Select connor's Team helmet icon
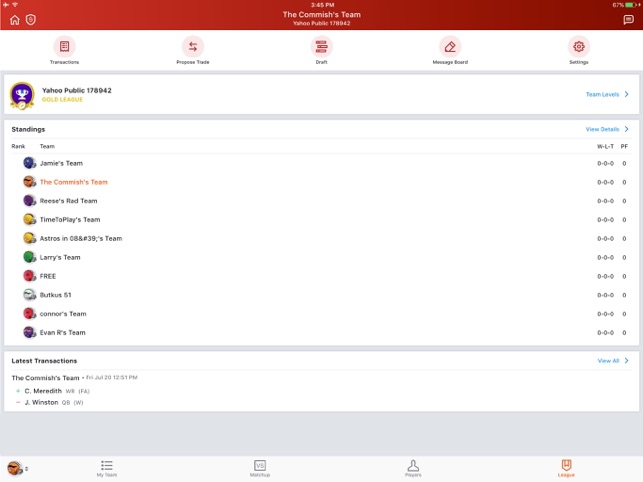This screenshot has width=643, height=482. tap(30, 314)
